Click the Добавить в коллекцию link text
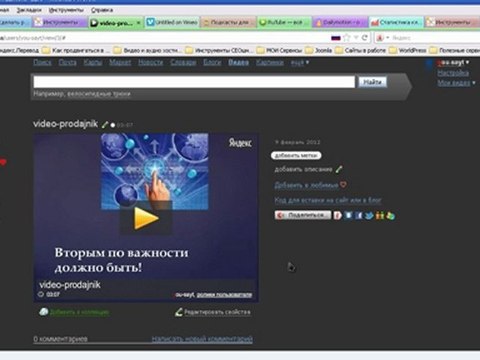Viewport: 480px width, 360px height. (79, 312)
